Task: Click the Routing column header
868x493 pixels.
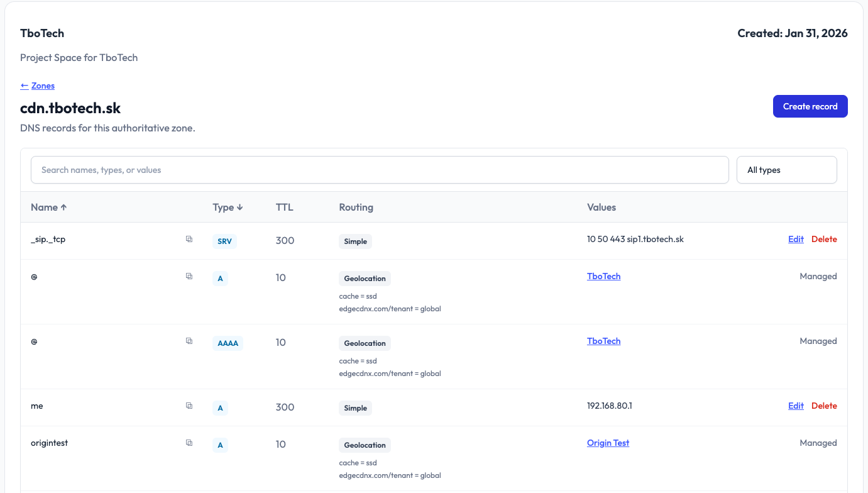Action: pos(356,207)
